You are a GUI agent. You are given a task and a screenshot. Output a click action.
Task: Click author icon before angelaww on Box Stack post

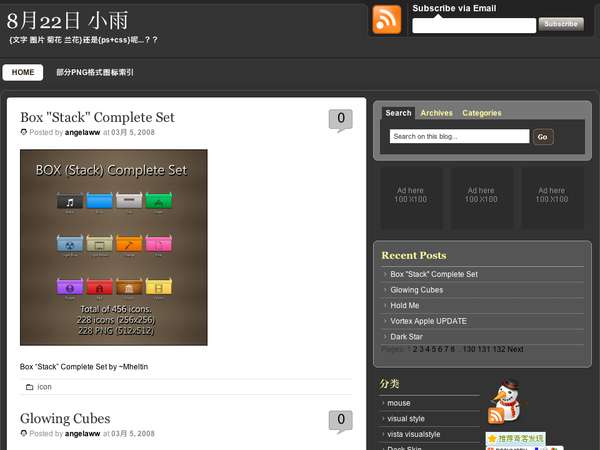pyautogui.click(x=24, y=132)
